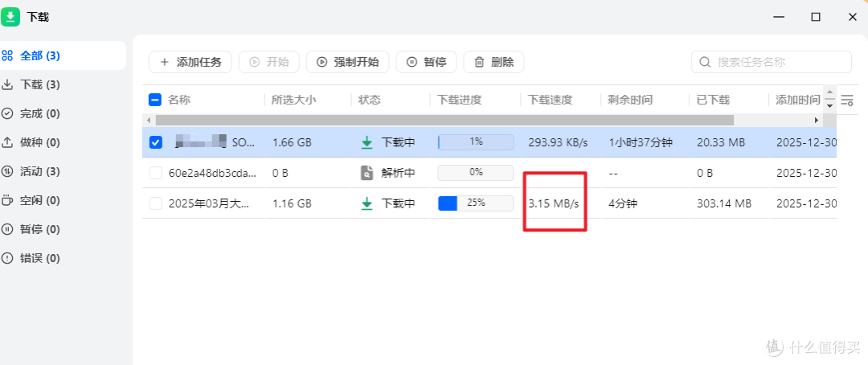Open the column settings icon beside the header
868x365 pixels.
click(x=847, y=100)
